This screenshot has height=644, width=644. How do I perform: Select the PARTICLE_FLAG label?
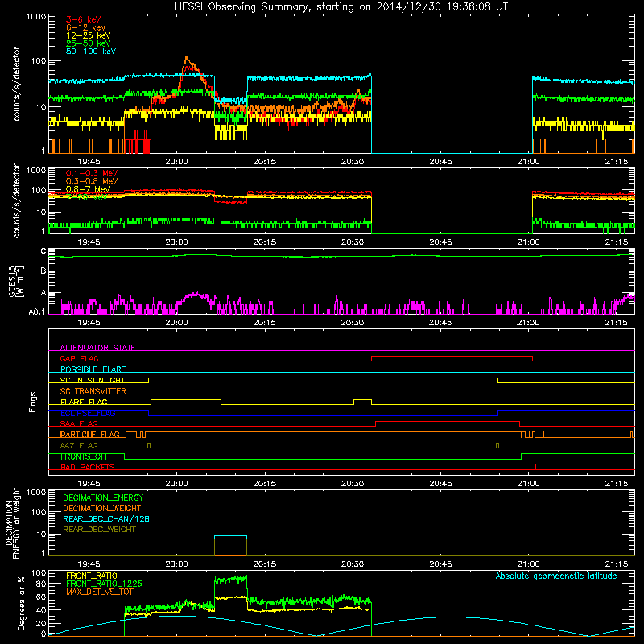pyautogui.click(x=89, y=434)
